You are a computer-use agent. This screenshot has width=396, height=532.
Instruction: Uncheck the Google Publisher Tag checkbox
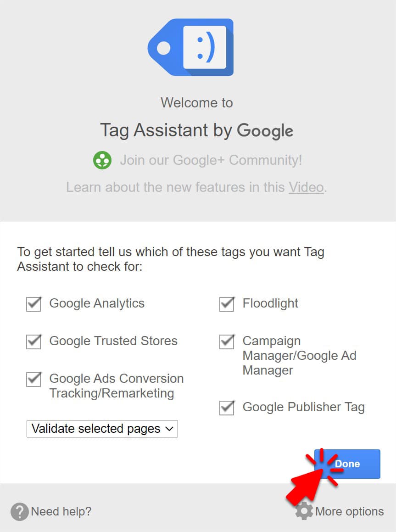tap(227, 408)
